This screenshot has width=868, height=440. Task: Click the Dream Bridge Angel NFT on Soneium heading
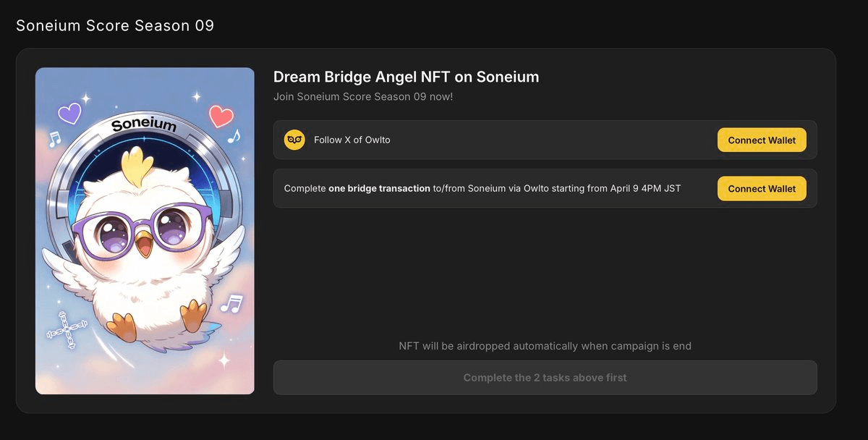tap(406, 77)
